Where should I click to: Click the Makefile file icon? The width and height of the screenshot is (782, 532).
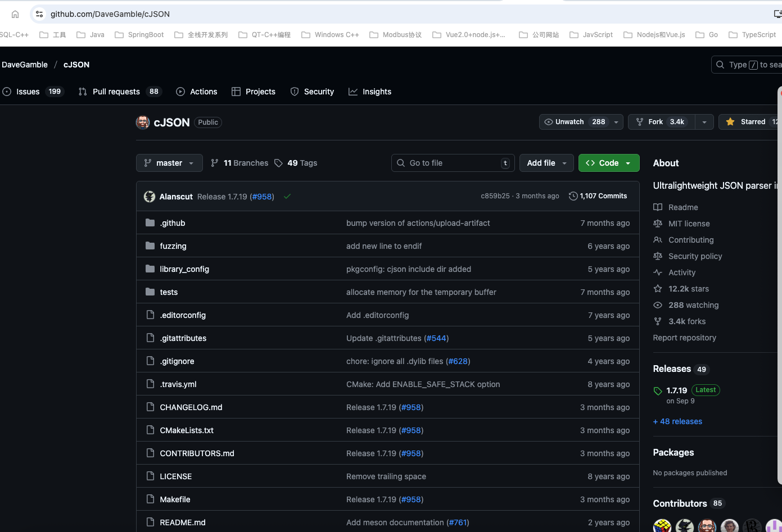pos(150,499)
